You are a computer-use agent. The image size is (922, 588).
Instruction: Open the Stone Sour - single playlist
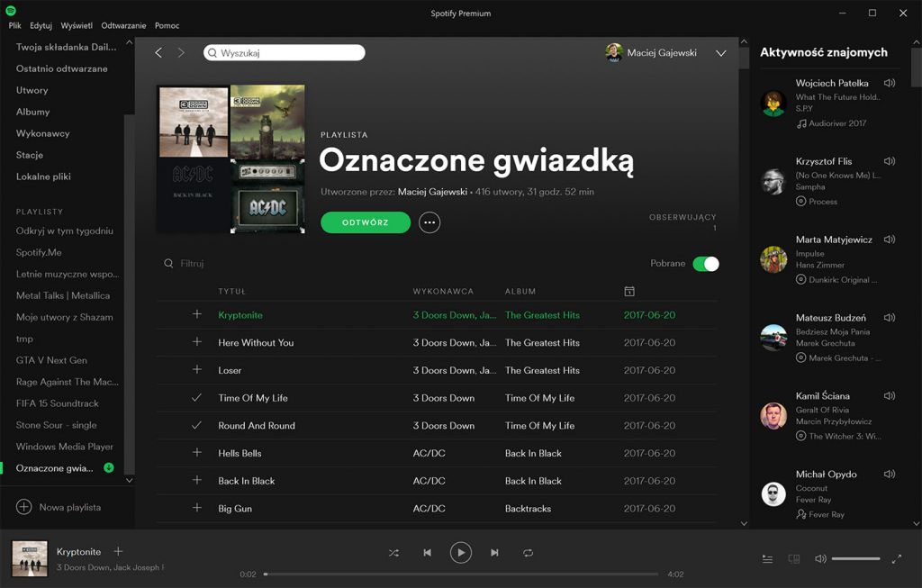click(57, 425)
